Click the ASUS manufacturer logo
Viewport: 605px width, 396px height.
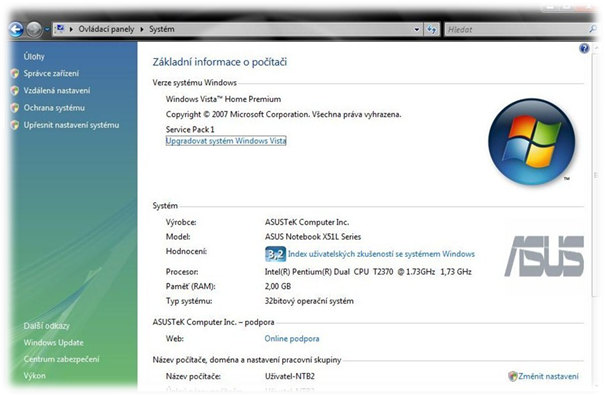coord(544,256)
